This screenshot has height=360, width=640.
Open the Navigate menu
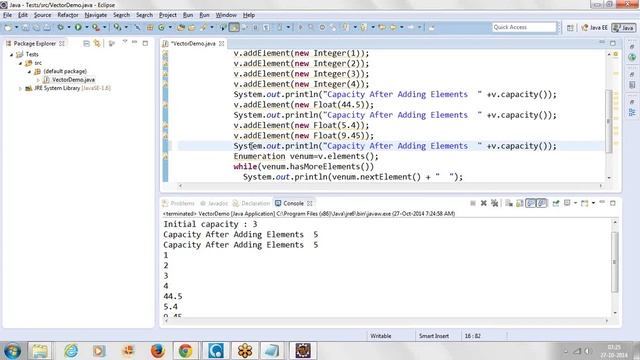(96, 15)
